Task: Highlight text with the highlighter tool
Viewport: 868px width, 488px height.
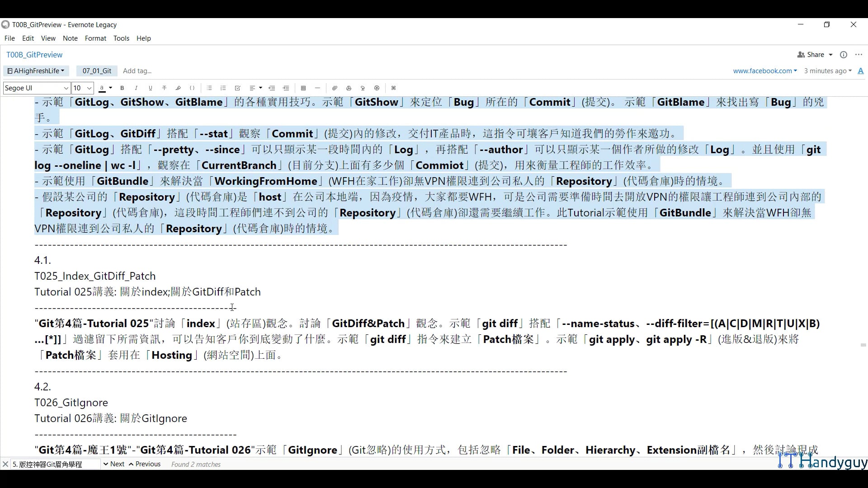Action: (x=178, y=88)
